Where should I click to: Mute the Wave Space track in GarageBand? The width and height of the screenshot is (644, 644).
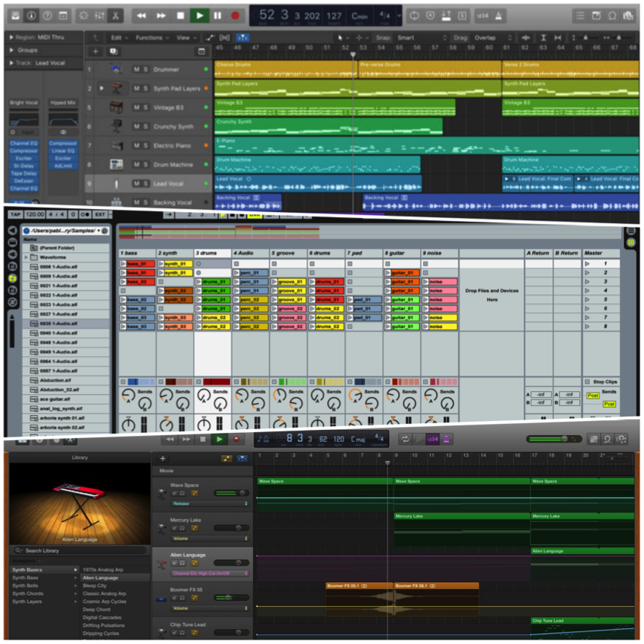175,493
